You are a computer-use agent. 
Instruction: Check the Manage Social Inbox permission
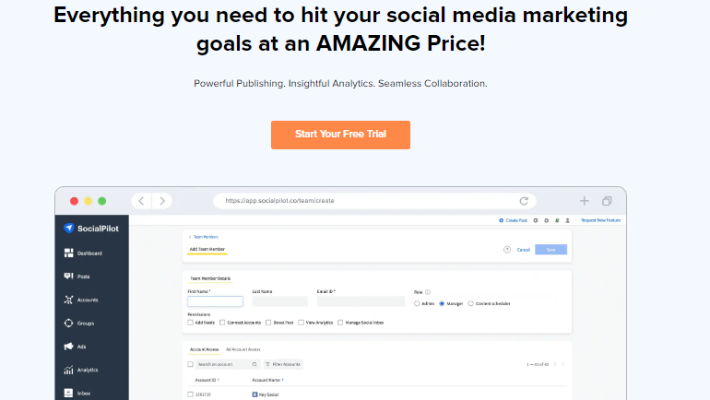coord(340,323)
